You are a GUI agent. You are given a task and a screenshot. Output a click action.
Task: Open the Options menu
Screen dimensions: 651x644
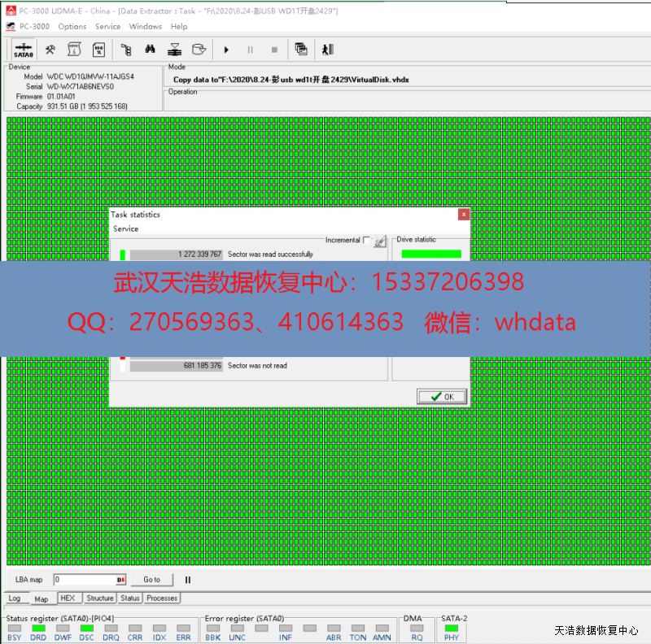point(72,26)
